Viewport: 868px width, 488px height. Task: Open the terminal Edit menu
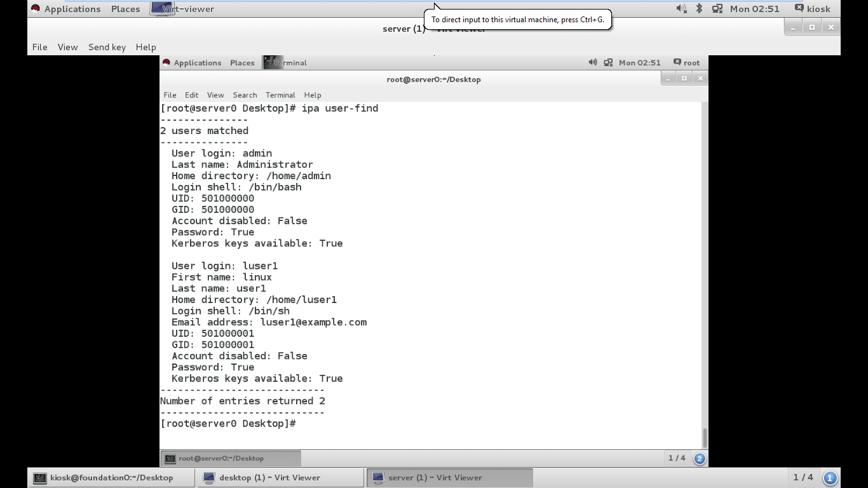click(x=191, y=95)
